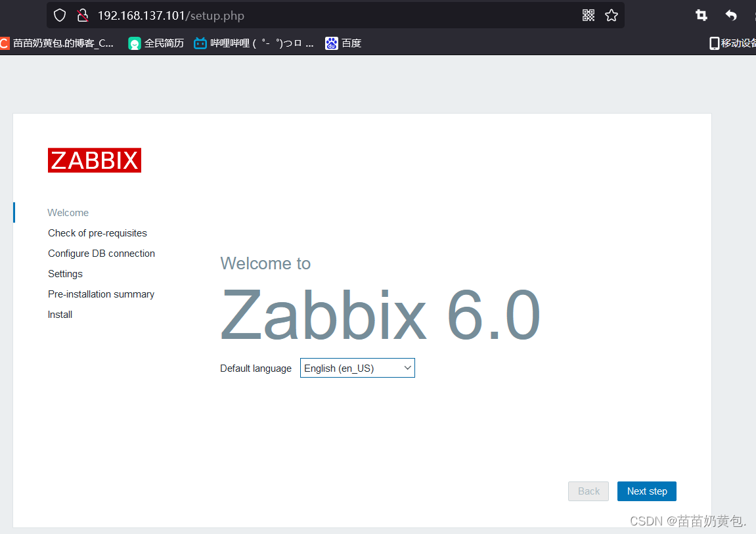Select the Welcome step in sidebar
This screenshot has width=756, height=534.
[68, 213]
